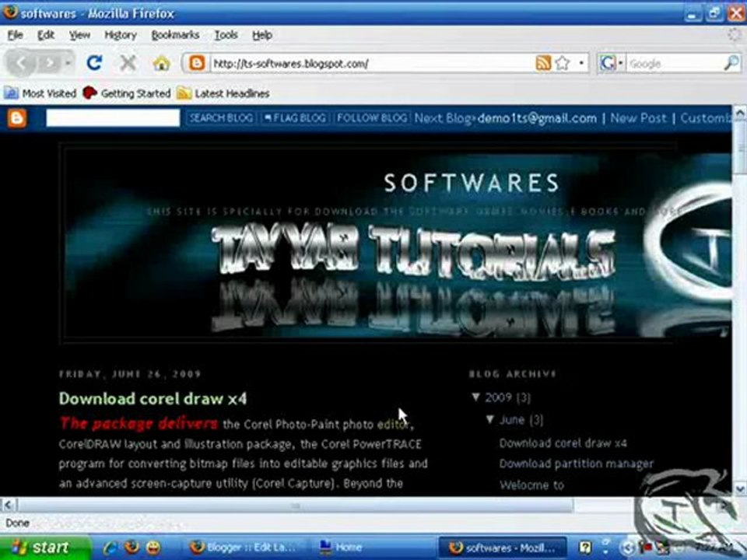
Task: Bookmark this page with the star icon
Action: point(562,63)
